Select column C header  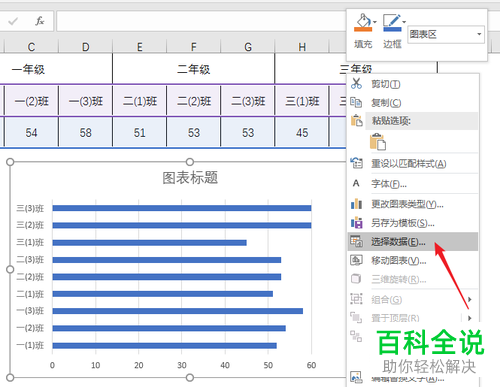click(31, 47)
